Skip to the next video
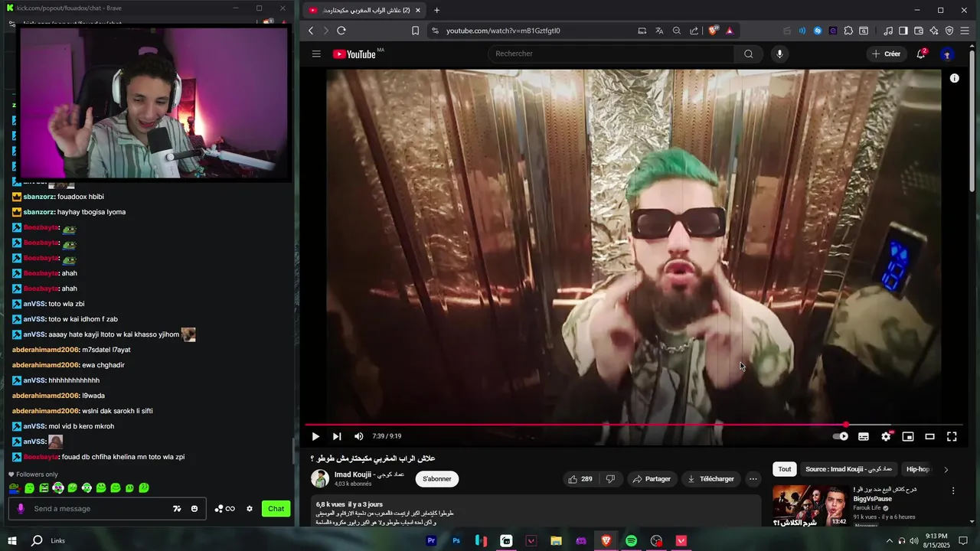The width and height of the screenshot is (980, 551). pos(337,436)
